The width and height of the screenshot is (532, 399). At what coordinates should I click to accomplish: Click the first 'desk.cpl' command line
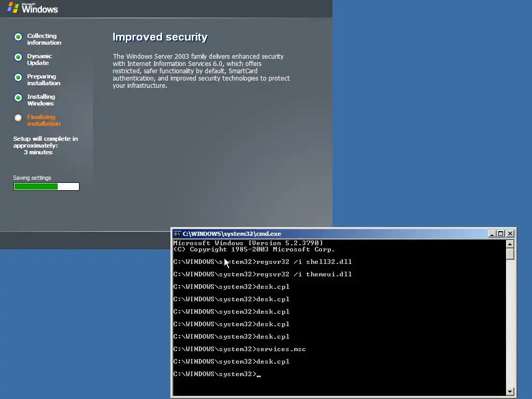[231, 287]
